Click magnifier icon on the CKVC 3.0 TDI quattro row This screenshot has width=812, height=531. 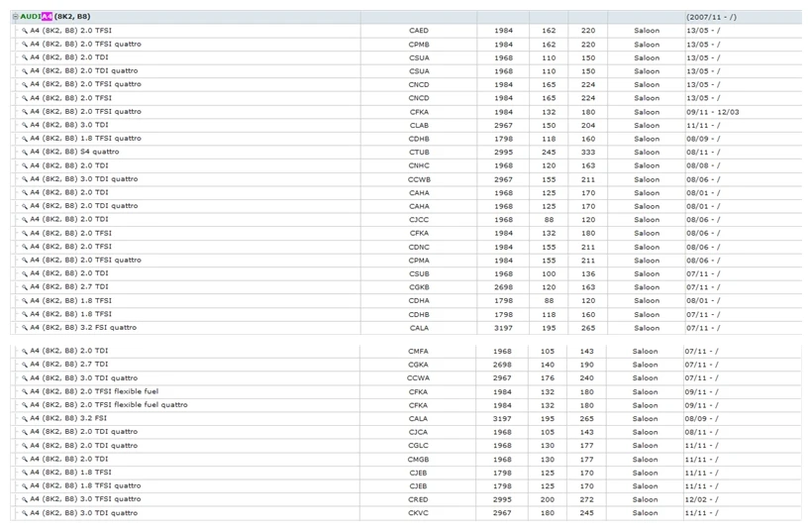tap(25, 513)
